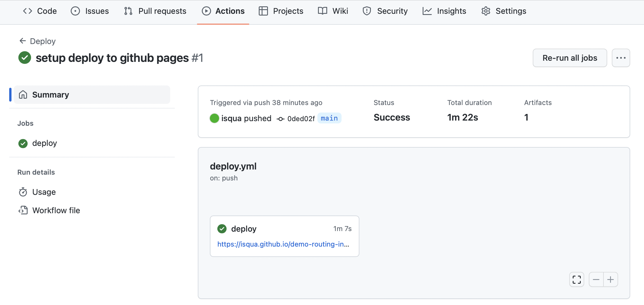Click the Usage stopwatch icon
This screenshot has height=305, width=644.
coord(23,192)
